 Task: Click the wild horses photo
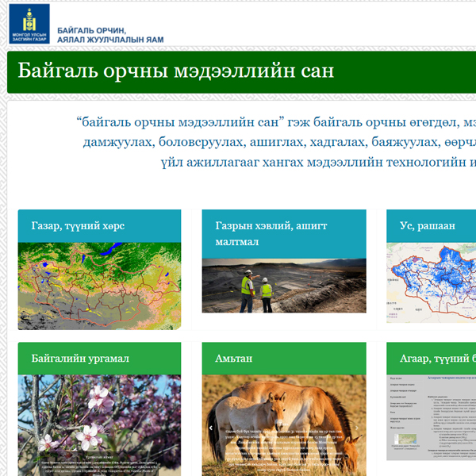click(283, 401)
